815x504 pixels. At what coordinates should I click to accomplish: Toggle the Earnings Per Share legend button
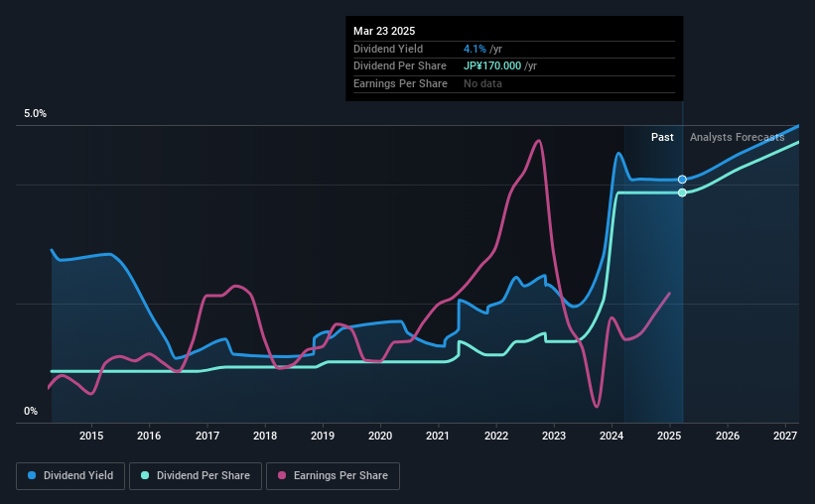point(333,476)
